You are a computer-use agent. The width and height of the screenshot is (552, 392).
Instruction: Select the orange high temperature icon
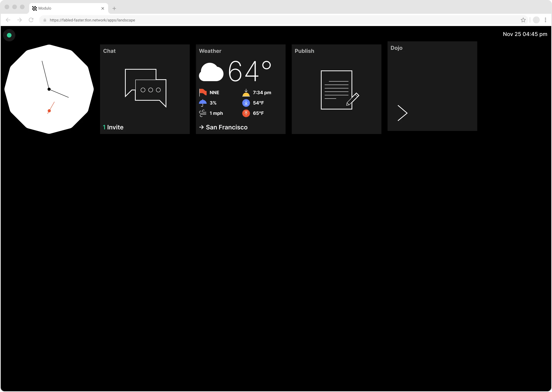coord(246,113)
